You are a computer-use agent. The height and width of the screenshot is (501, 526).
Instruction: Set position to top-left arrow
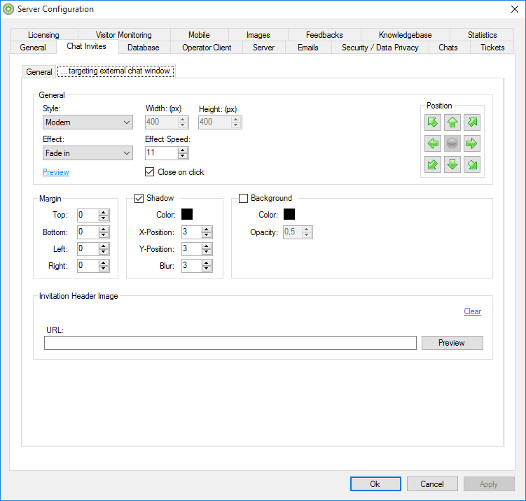(x=432, y=122)
